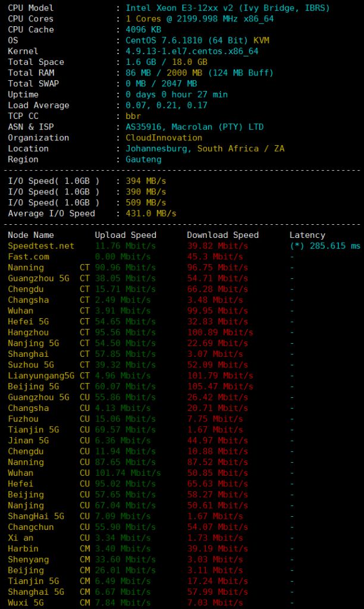Click the Jinan 5G node name
This screenshot has width=364, height=609.
coord(29,441)
